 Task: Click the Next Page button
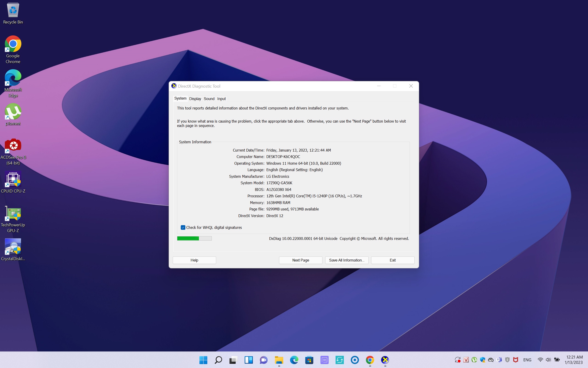click(x=301, y=260)
